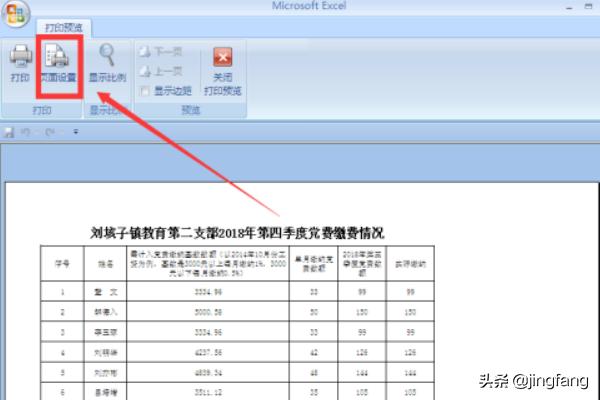Select the Print Preview (打印预览) tab
Screen dimensions: 600x400
65,29
